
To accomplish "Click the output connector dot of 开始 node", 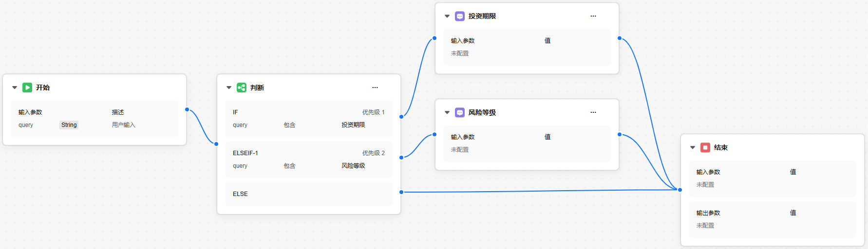I will click(x=187, y=109).
